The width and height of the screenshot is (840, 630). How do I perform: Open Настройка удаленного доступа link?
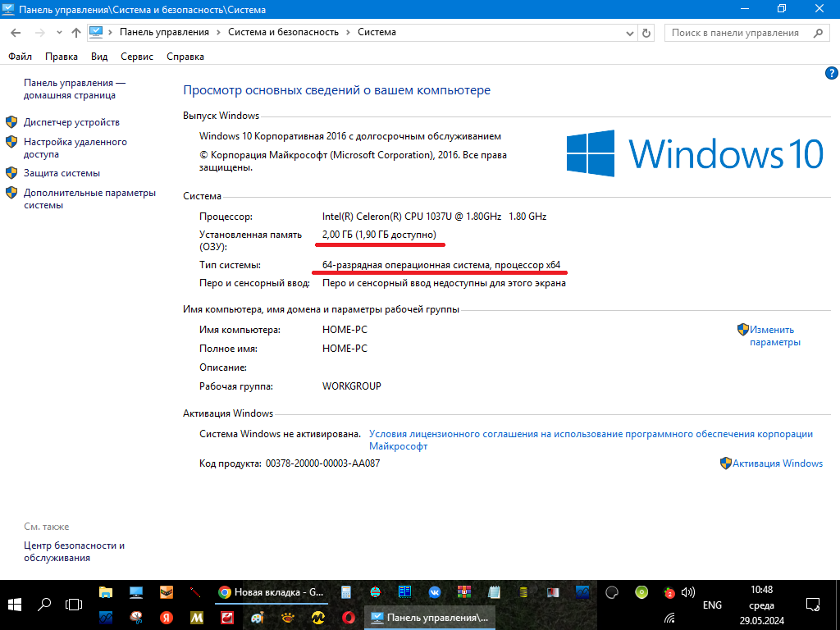click(75, 148)
